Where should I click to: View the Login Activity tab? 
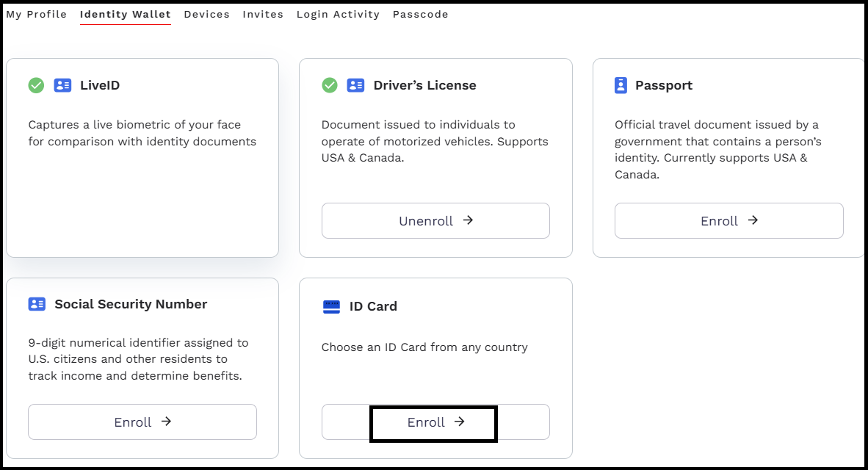click(x=338, y=14)
